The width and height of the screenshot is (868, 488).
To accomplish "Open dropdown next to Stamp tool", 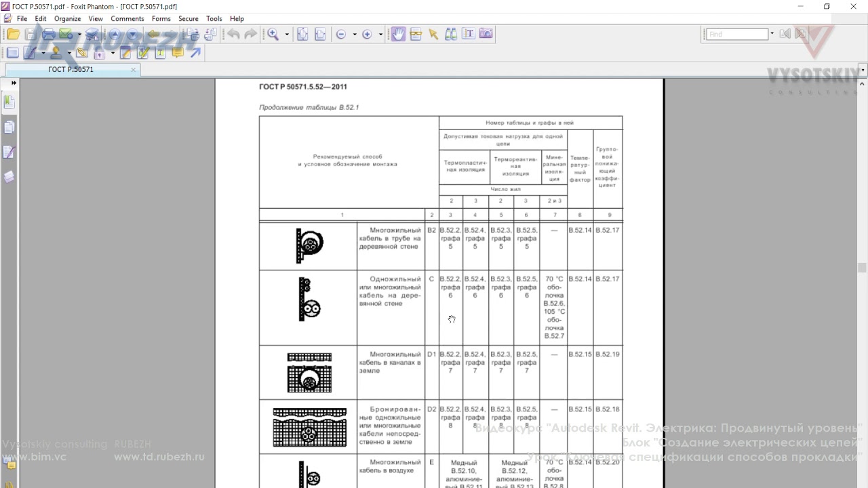I will (69, 53).
